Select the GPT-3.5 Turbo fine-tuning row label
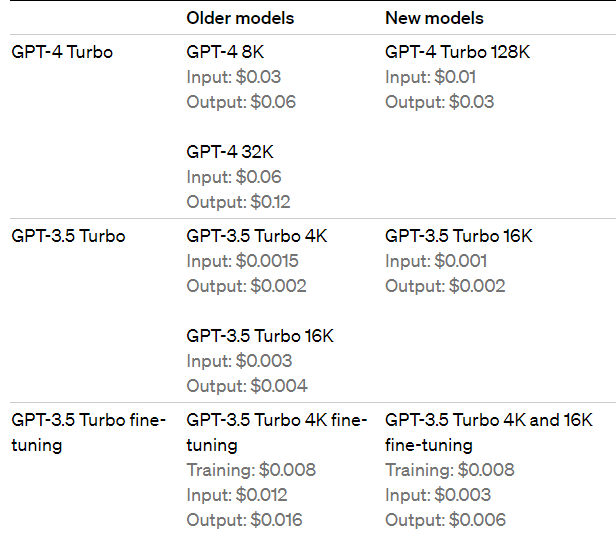The width and height of the screenshot is (616, 535). point(88,432)
